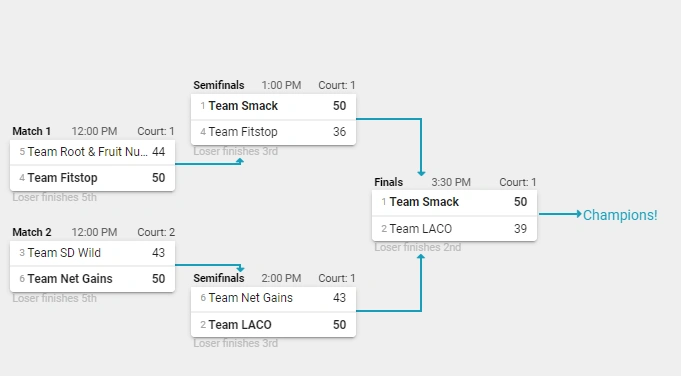This screenshot has width=681, height=376.
Task: Click the 3:30 PM Finals time label
Action: coord(451,182)
